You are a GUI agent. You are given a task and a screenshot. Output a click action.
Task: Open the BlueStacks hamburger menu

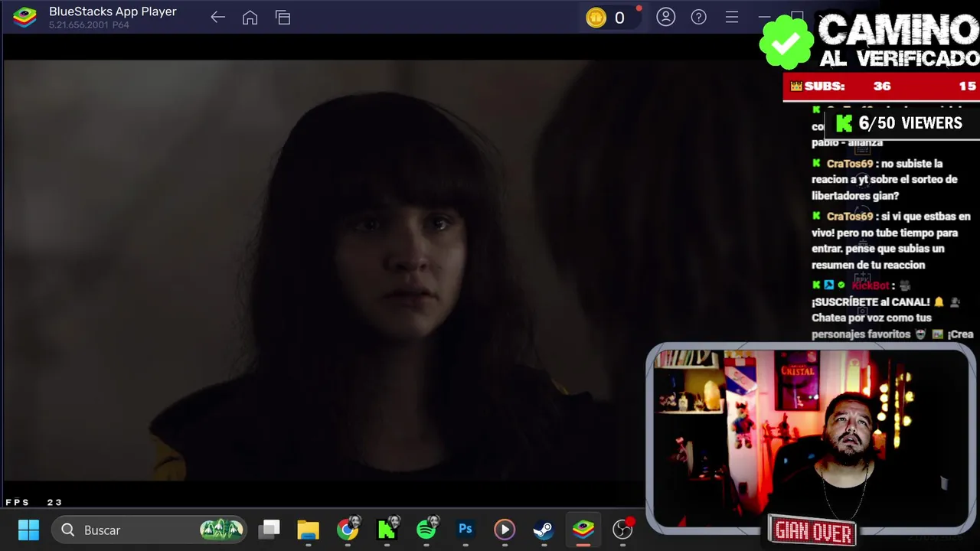tap(731, 17)
